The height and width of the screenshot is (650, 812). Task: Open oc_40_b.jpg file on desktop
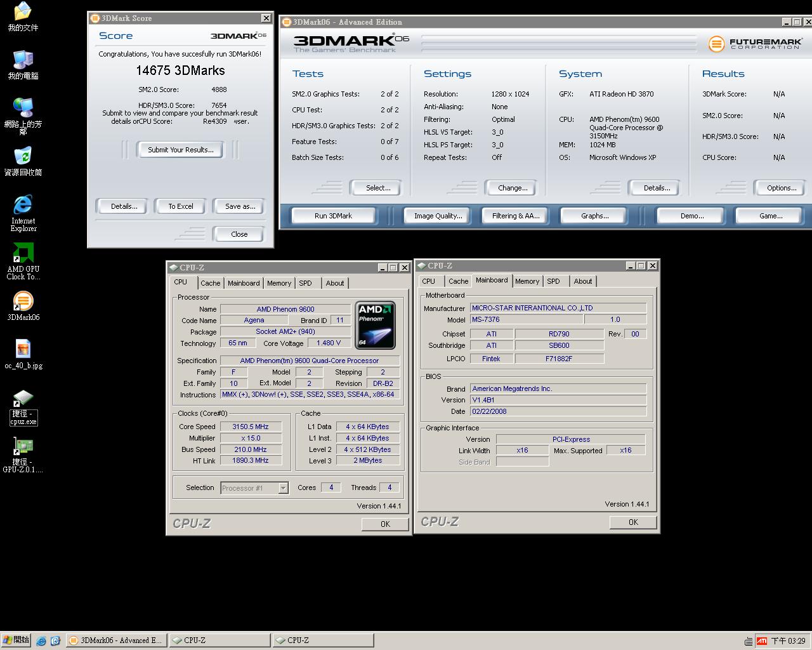click(x=23, y=355)
